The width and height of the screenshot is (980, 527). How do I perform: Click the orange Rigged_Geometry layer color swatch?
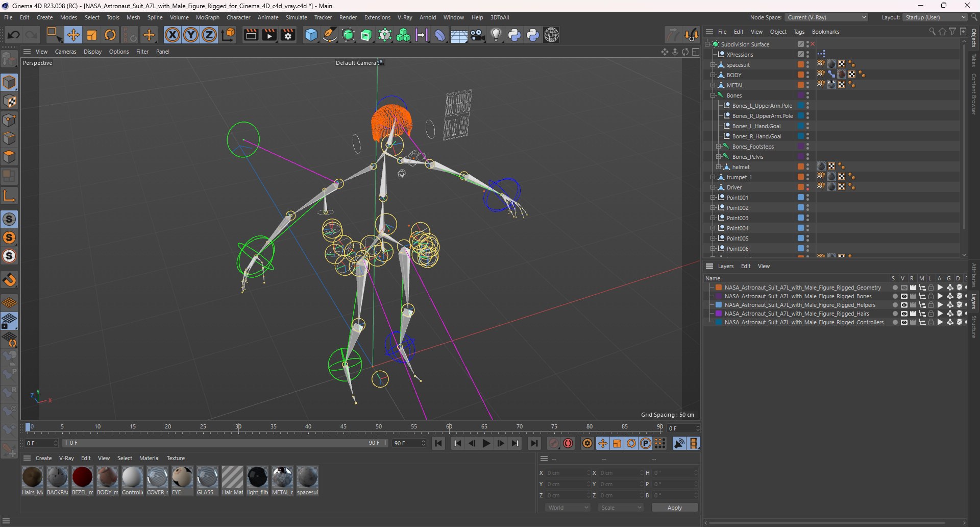(x=719, y=288)
